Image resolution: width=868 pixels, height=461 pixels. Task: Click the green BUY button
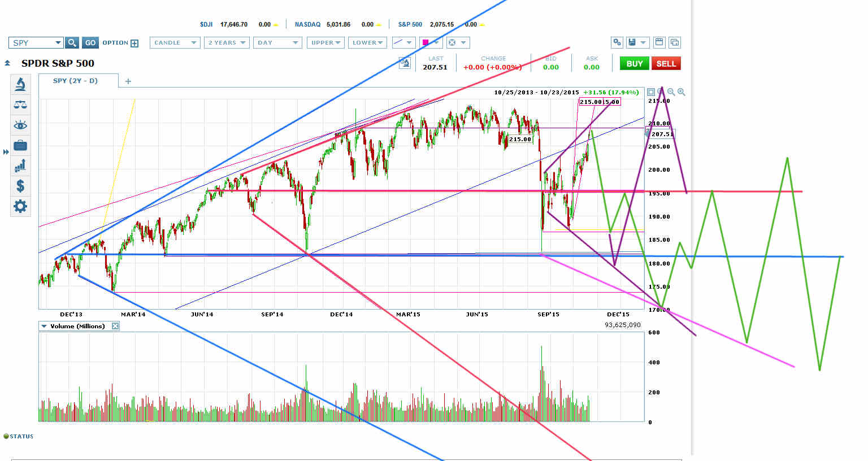pos(634,63)
